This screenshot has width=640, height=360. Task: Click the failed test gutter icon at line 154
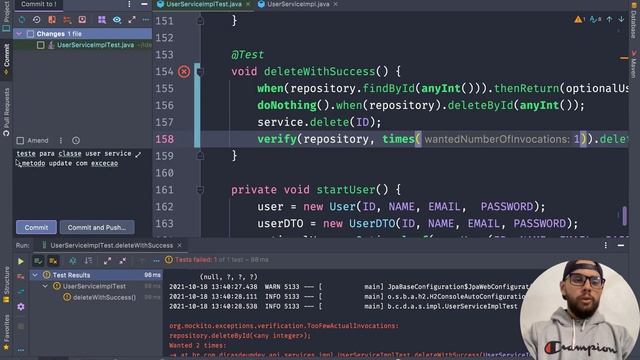click(184, 72)
